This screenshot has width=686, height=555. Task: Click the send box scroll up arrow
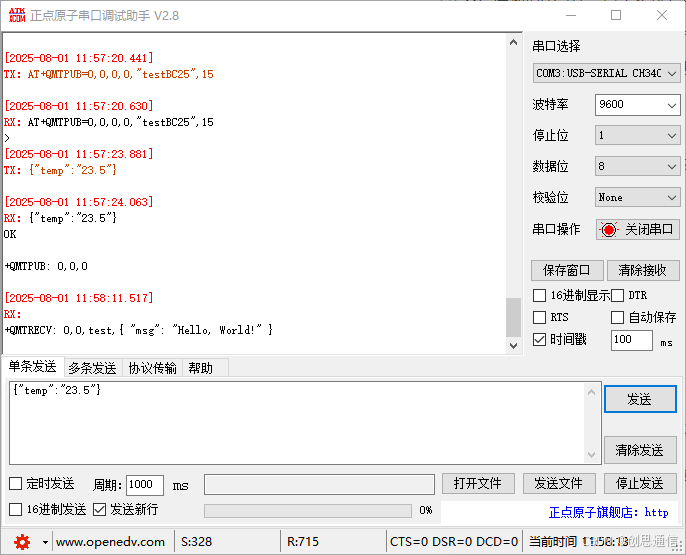592,392
